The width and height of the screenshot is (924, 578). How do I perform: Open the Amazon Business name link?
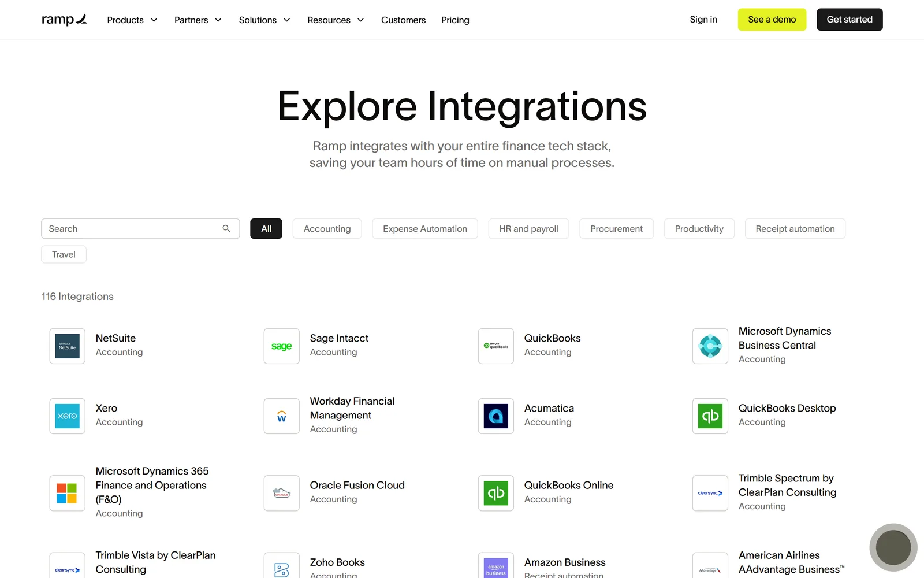pyautogui.click(x=564, y=562)
